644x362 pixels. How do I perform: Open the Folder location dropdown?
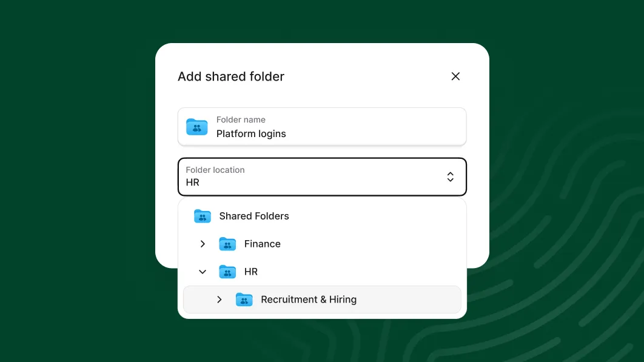(322, 176)
